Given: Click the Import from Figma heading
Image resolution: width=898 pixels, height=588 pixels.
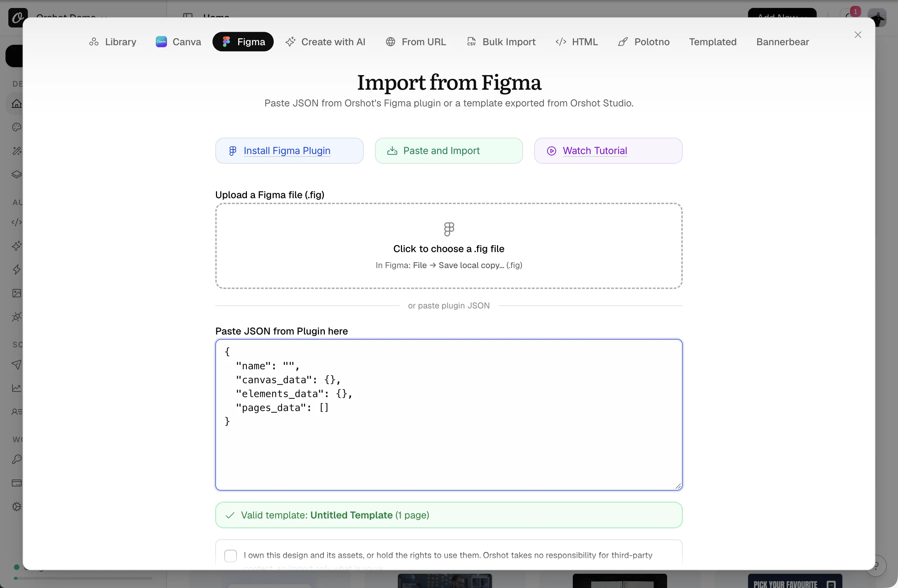Looking at the screenshot, I should point(449,82).
